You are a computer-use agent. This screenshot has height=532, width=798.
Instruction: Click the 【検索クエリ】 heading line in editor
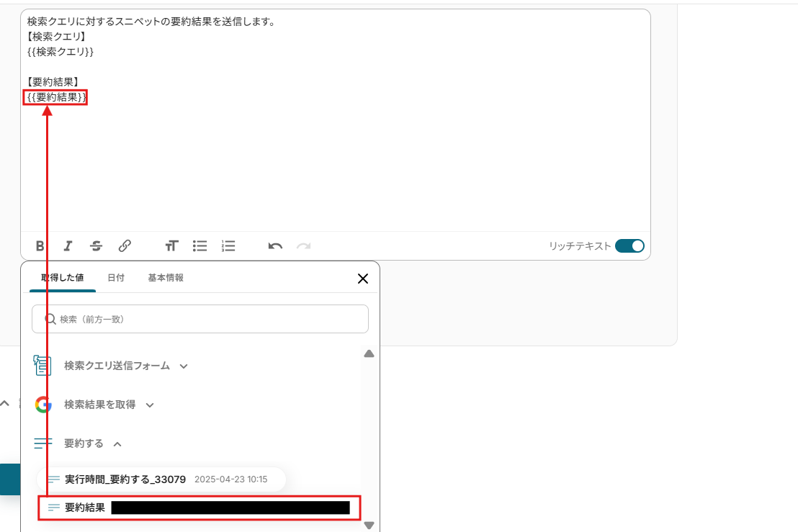click(56, 37)
